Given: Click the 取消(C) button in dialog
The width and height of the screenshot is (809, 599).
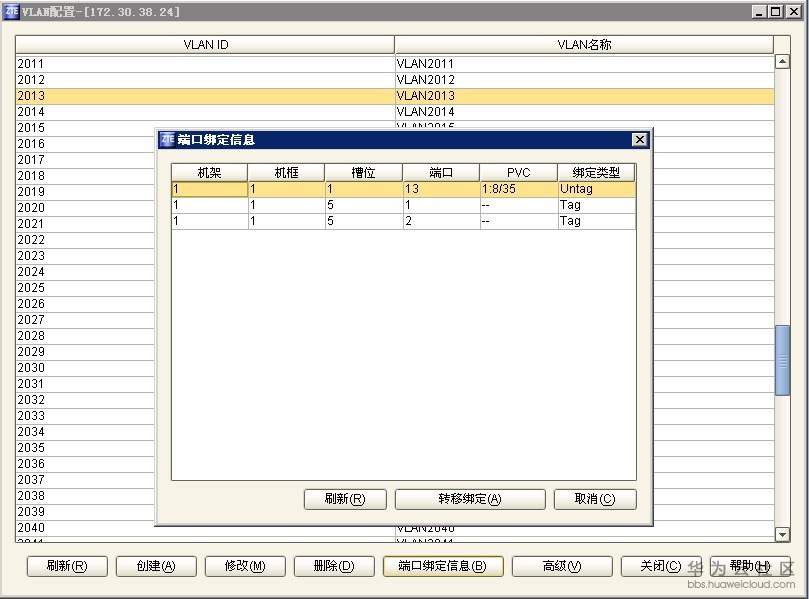Looking at the screenshot, I should click(x=595, y=499).
